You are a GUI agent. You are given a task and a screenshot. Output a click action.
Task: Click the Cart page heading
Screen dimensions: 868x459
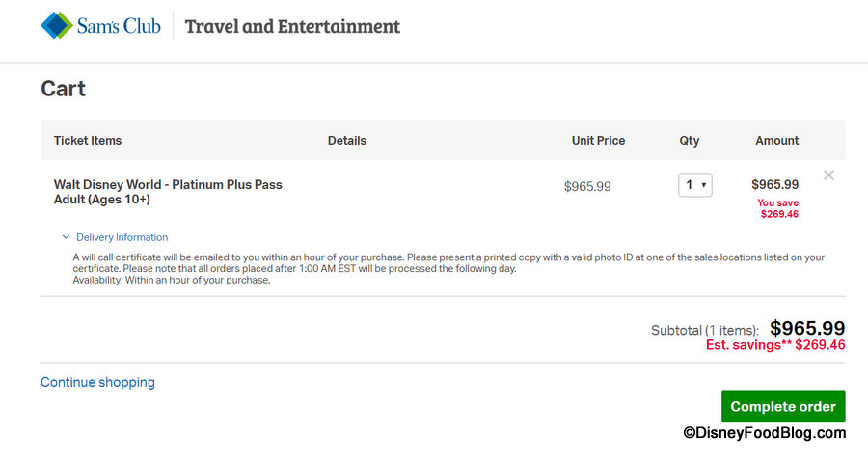coord(64,89)
